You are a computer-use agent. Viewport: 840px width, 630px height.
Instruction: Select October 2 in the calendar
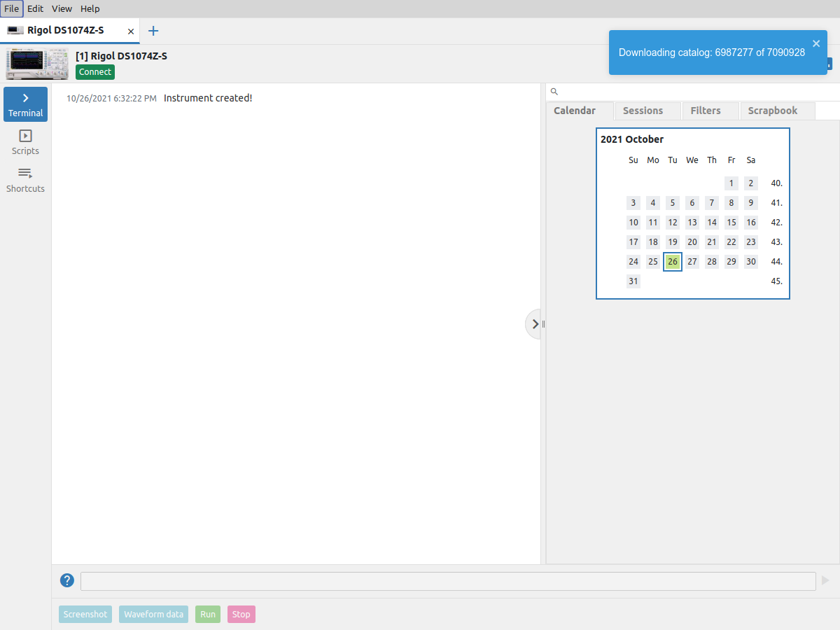pyautogui.click(x=751, y=183)
